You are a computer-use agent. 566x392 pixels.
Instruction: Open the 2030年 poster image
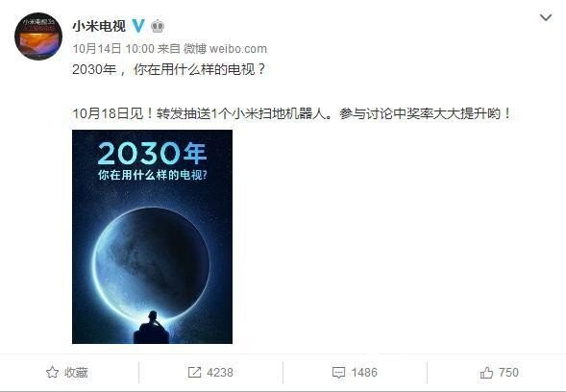click(153, 236)
